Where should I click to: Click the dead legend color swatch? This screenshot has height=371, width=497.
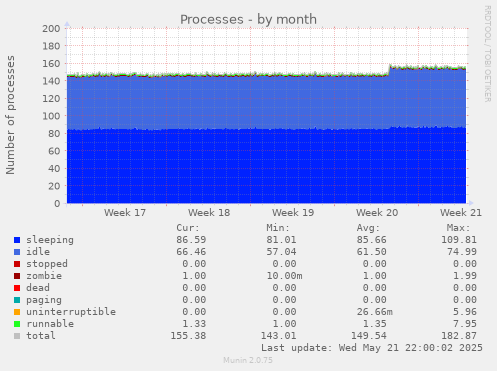(17, 288)
